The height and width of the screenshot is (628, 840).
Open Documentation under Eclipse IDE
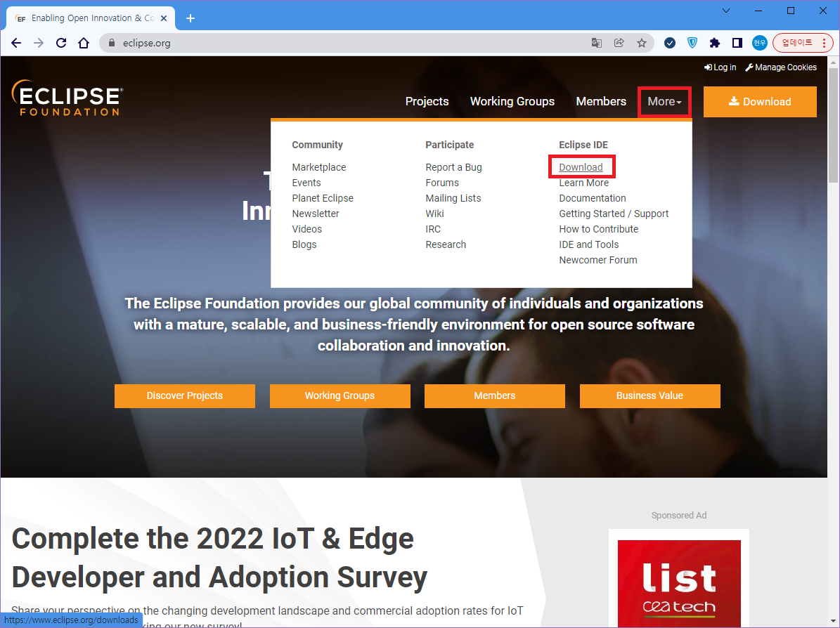[593, 198]
